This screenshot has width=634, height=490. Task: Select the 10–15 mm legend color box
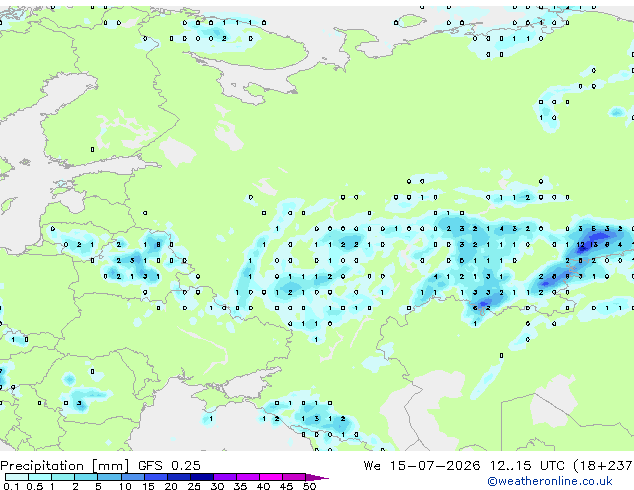133,477
